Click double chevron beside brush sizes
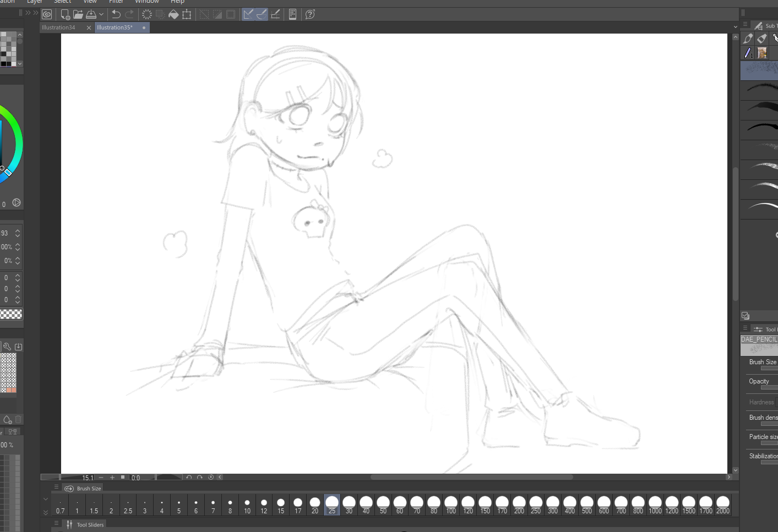Viewport: 778px width, 532px height. [x=46, y=512]
